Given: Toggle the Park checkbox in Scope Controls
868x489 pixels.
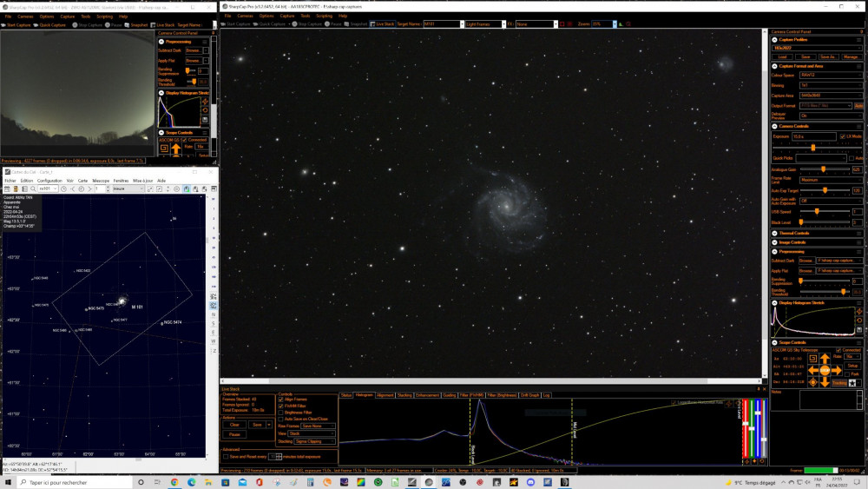Looking at the screenshot, I should click(x=847, y=374).
